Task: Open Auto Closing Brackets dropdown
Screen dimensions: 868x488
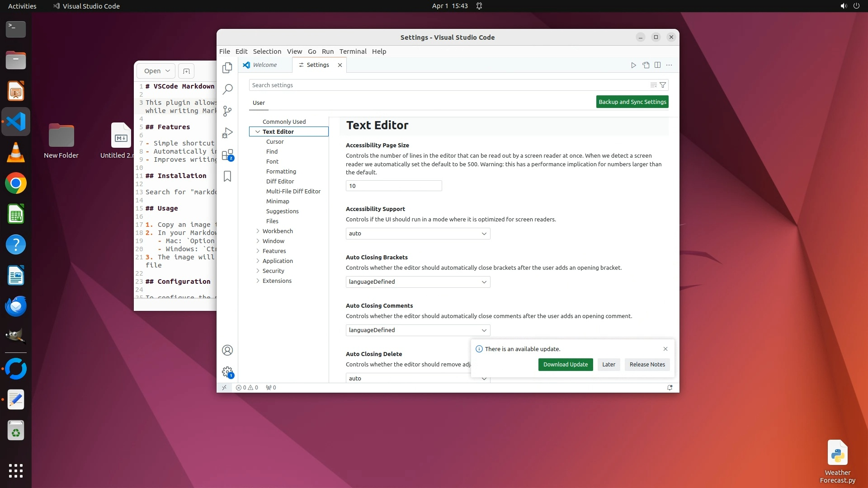Action: click(x=418, y=282)
